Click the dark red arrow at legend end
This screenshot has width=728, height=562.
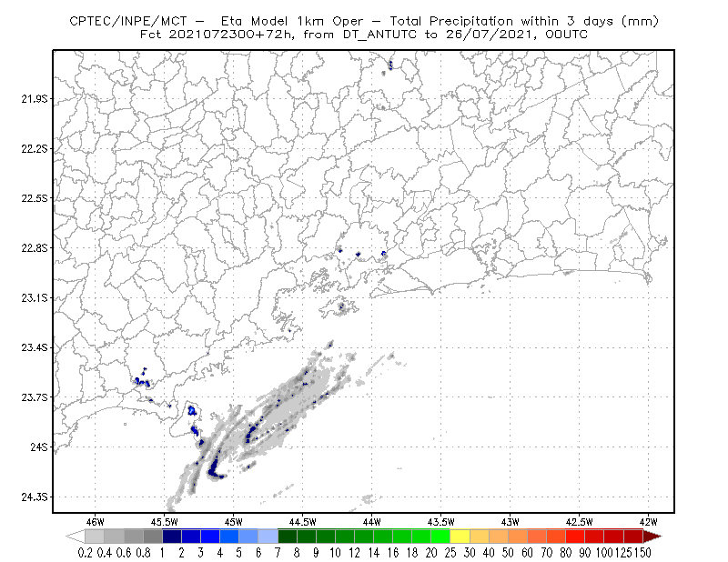click(652, 537)
